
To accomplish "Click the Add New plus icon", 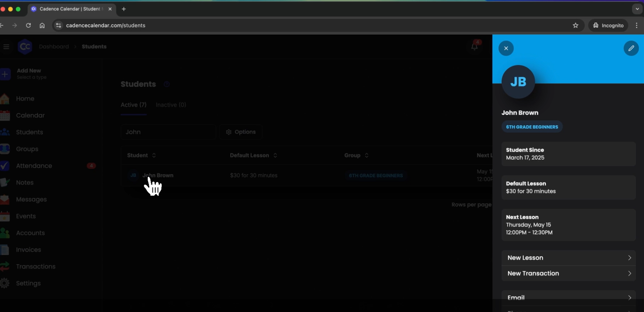I will (5, 74).
